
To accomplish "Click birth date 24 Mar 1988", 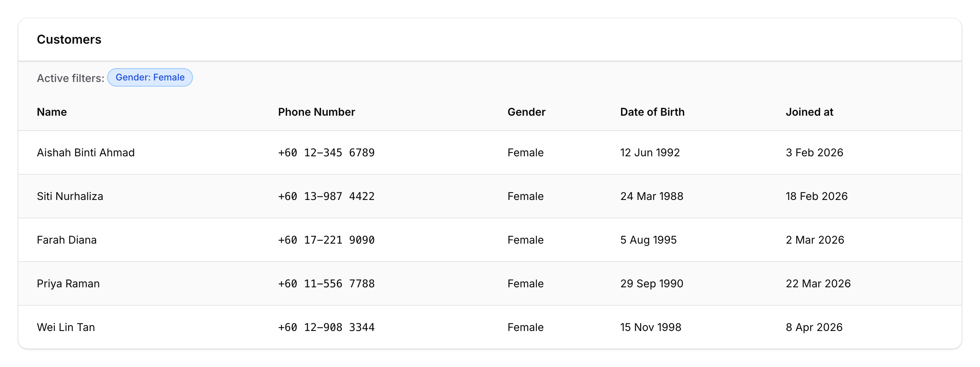I will [652, 196].
